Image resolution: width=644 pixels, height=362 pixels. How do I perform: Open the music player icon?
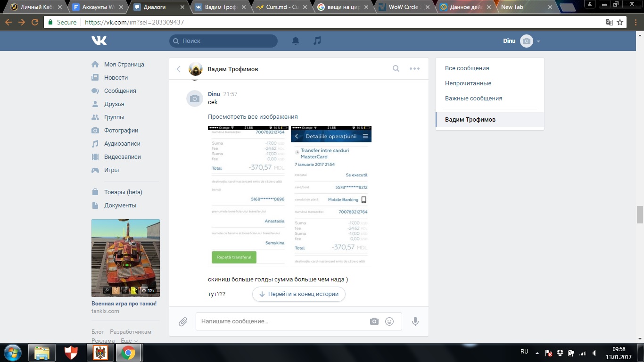pyautogui.click(x=317, y=41)
